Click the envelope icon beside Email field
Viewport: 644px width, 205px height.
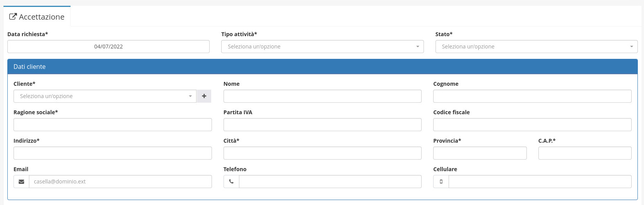pos(21,182)
